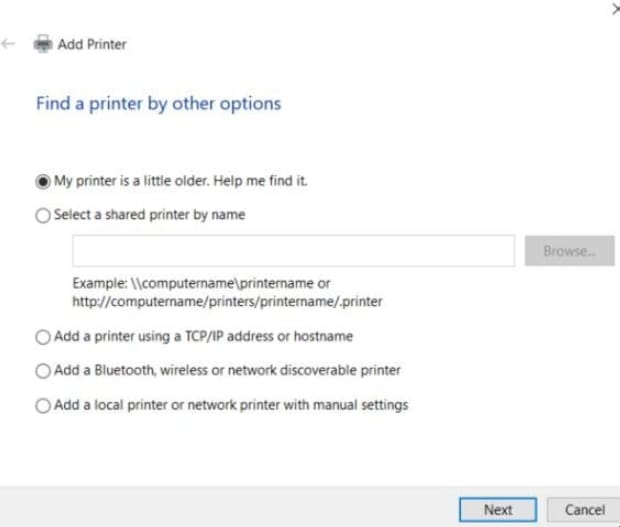Select the local printer with manual settings radio circle
620x527 pixels.
click(42, 405)
